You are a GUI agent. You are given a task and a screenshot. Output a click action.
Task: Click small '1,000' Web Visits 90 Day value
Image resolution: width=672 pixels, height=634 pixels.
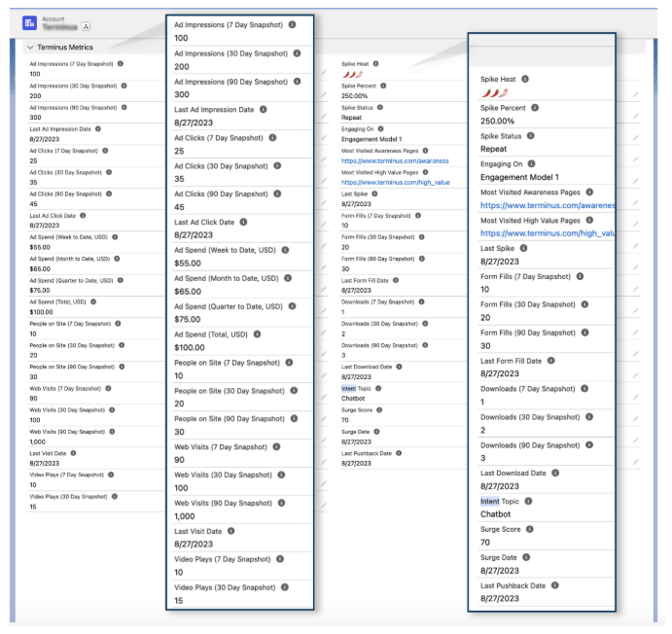click(37, 441)
